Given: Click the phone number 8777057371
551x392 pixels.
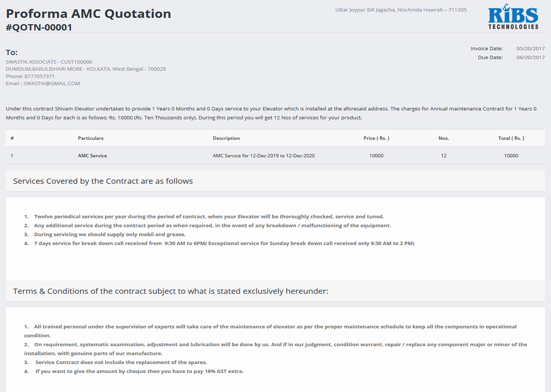Looking at the screenshot, I should pos(39,76).
